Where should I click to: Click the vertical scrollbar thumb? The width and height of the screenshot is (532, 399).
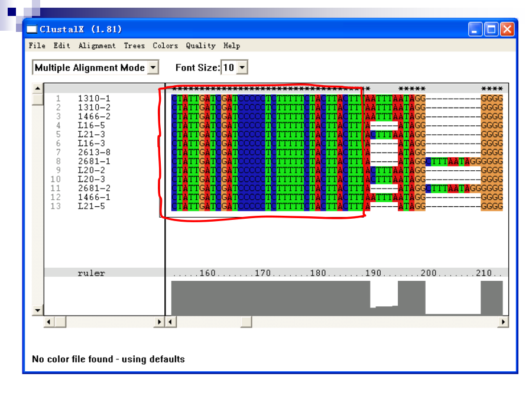(37, 100)
